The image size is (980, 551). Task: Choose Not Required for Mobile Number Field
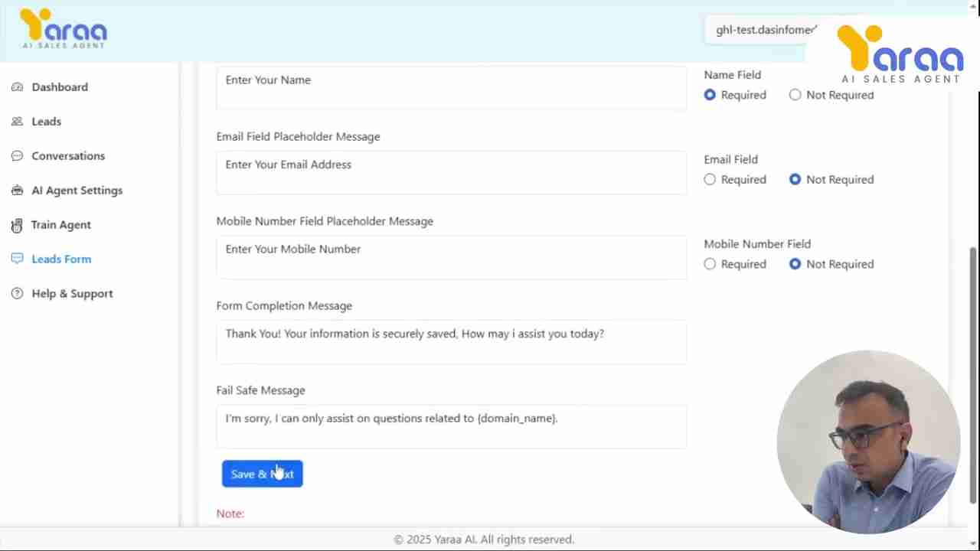coord(795,264)
